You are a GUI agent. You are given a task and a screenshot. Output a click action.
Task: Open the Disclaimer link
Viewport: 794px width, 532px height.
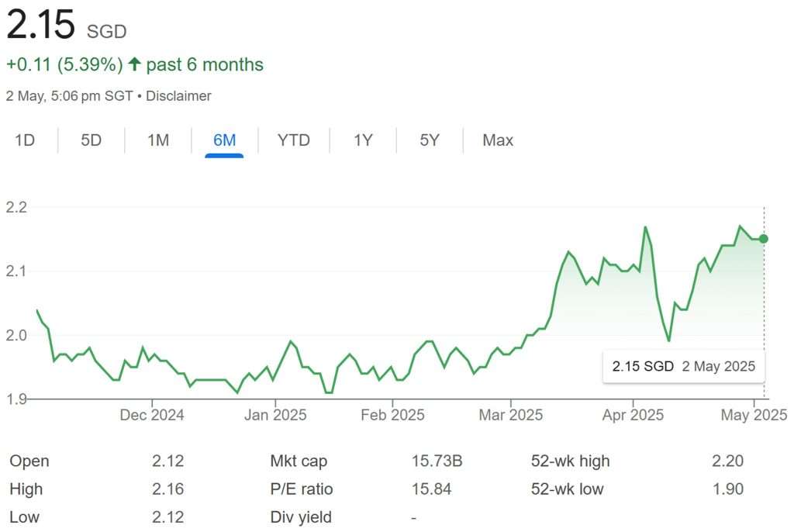point(180,95)
